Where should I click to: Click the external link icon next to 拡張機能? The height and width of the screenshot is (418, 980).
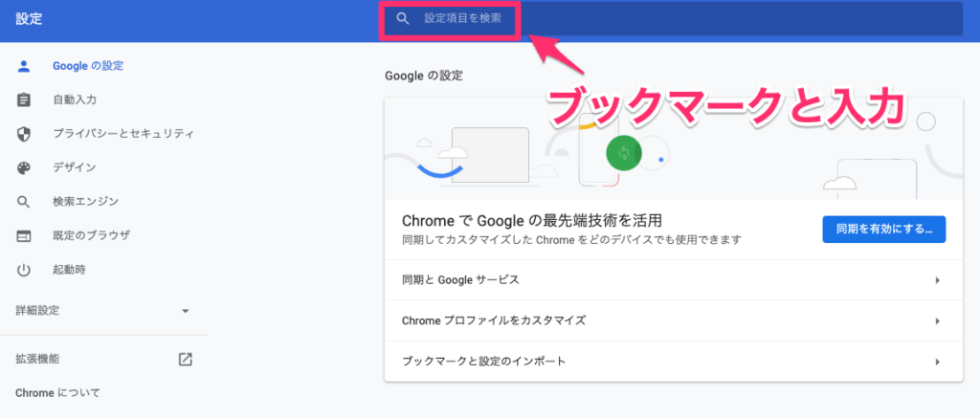pyautogui.click(x=186, y=360)
